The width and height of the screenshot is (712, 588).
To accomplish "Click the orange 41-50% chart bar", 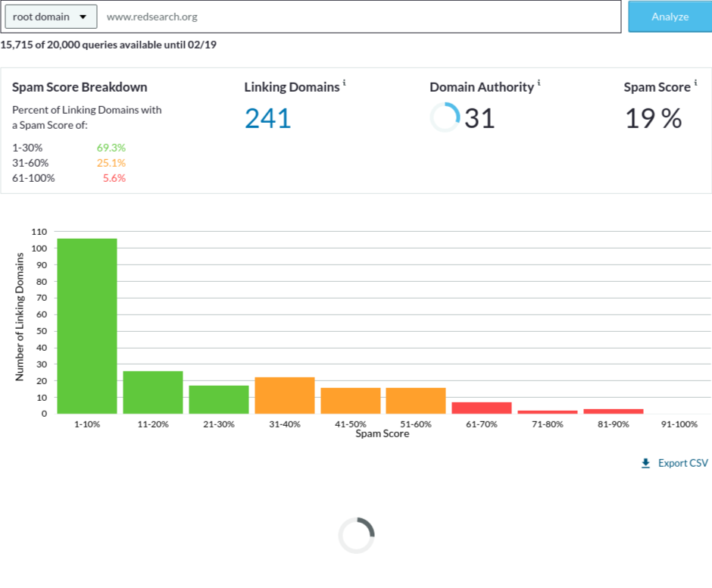I will (351, 401).
